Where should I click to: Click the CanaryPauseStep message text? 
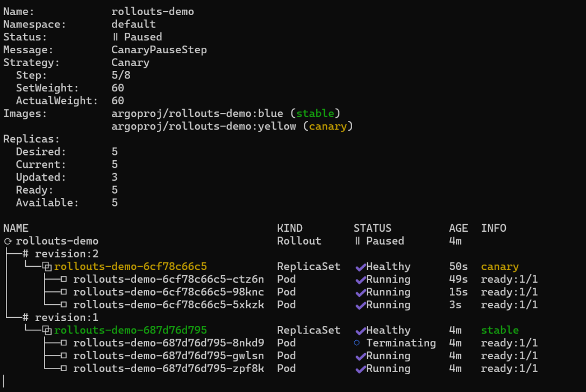(159, 50)
